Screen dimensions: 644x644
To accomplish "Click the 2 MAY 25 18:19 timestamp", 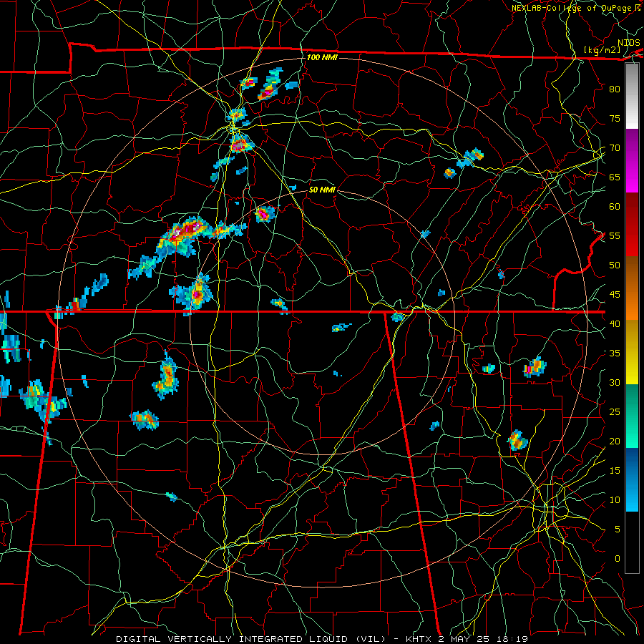I will pyautogui.click(x=484, y=639).
